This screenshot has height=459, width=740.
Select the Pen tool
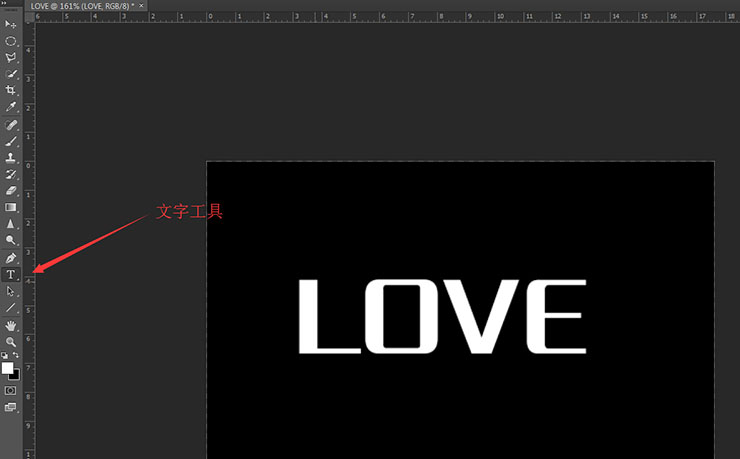click(x=11, y=258)
